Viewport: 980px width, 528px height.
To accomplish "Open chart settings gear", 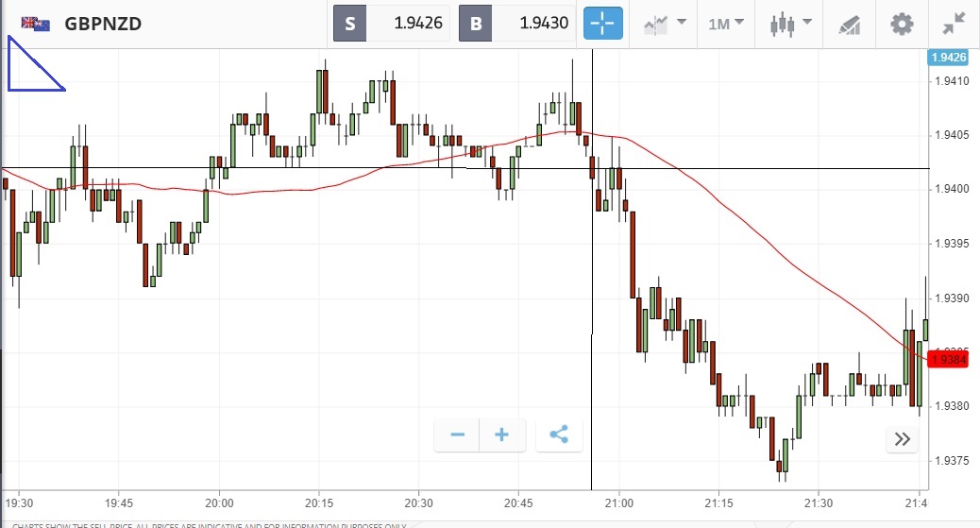I will [903, 24].
